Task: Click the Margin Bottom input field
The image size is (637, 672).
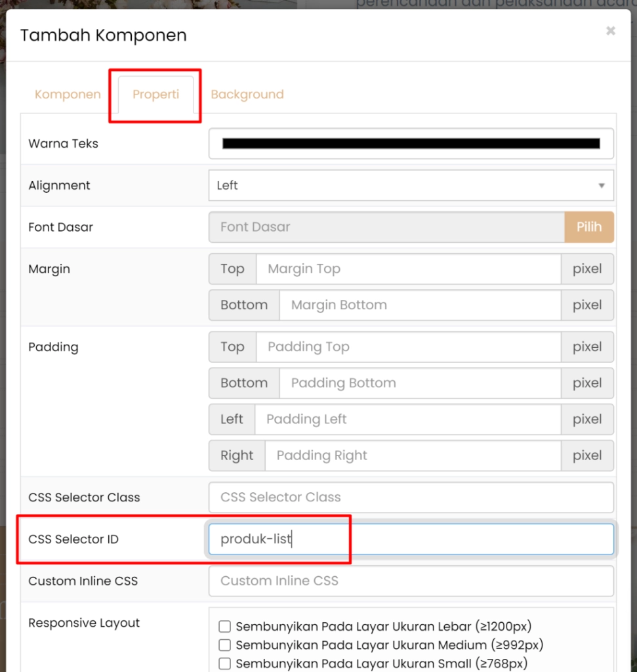Action: pyautogui.click(x=420, y=305)
